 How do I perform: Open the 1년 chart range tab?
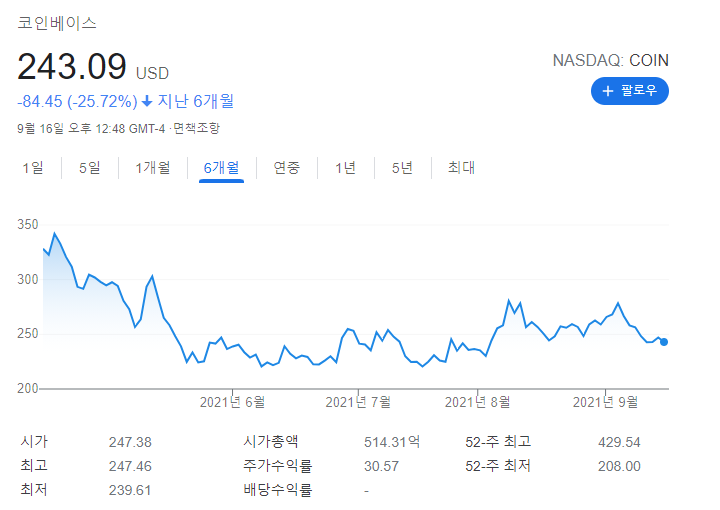[345, 168]
